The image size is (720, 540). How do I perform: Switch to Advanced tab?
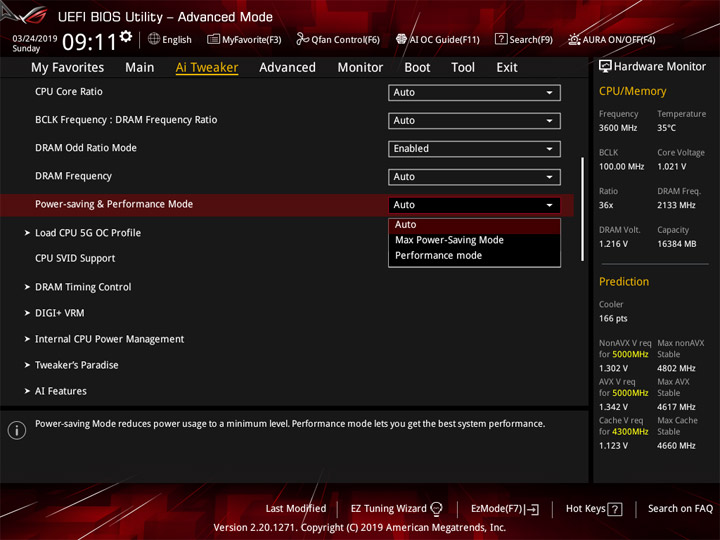click(x=287, y=68)
